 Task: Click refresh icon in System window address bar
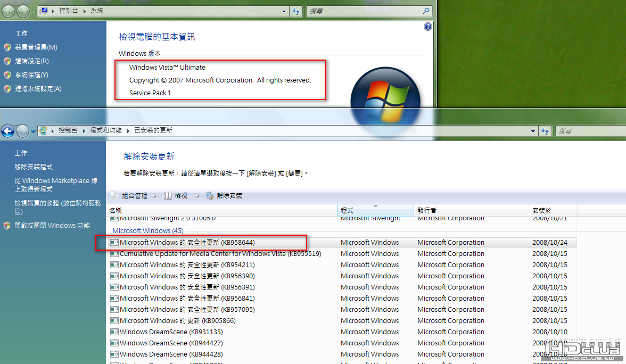point(296,11)
